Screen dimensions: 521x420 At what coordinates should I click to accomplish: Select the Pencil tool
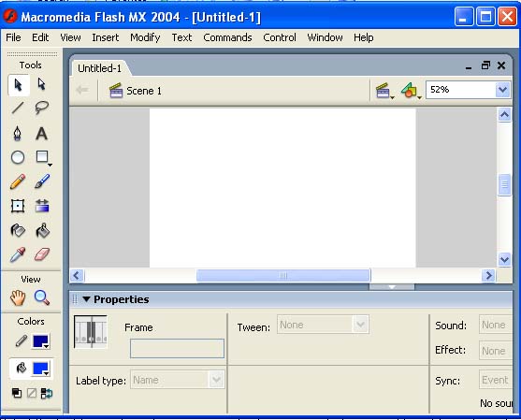point(18,181)
